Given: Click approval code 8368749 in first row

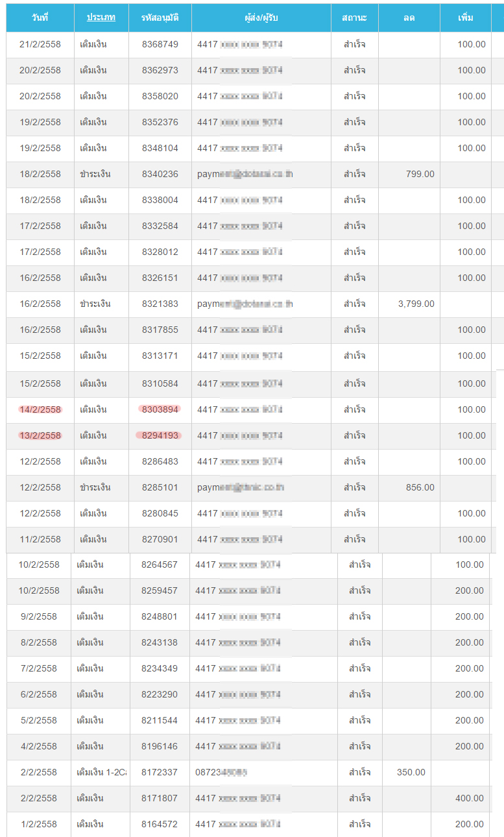Looking at the screenshot, I should [x=160, y=44].
